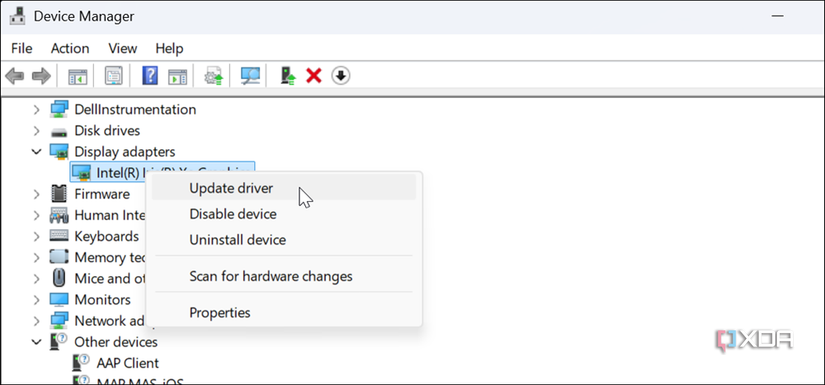Click the Network adapters category icon
Screen dimensions: 825x385
(59, 321)
